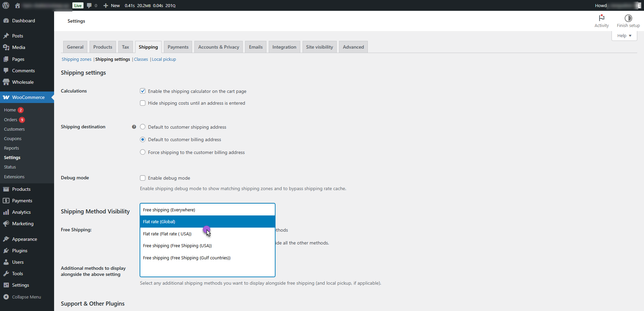Open the Integration settings tab

point(284,47)
